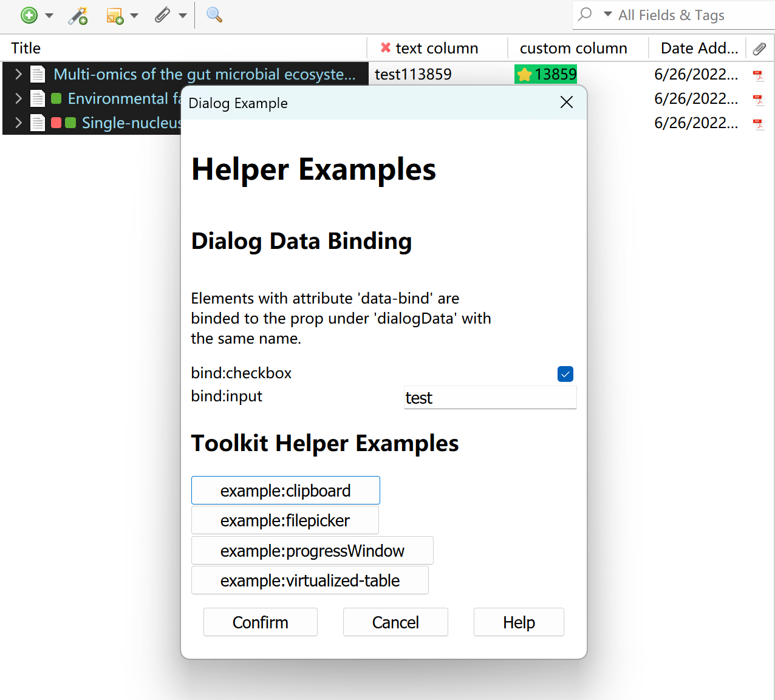Click the green tag swatch on Single-nucleus row

click(70, 123)
